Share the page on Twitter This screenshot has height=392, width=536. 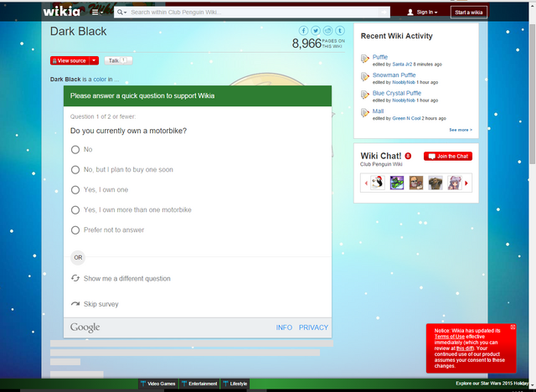click(316, 31)
